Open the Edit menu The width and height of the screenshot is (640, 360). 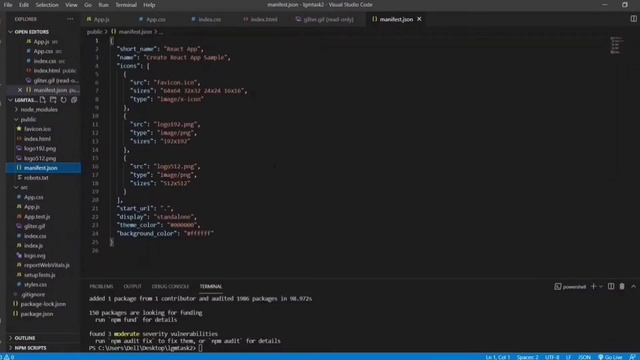(24, 5)
